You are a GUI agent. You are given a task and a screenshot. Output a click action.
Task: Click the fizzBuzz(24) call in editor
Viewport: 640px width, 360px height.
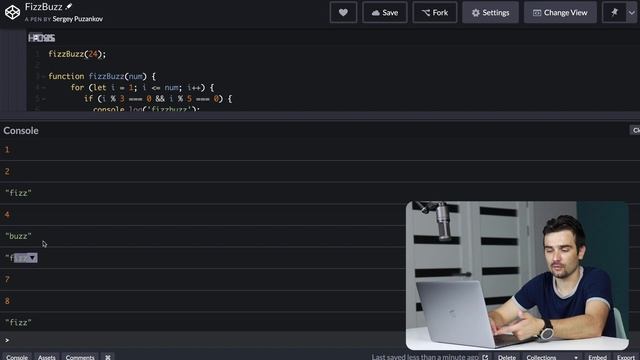point(77,54)
